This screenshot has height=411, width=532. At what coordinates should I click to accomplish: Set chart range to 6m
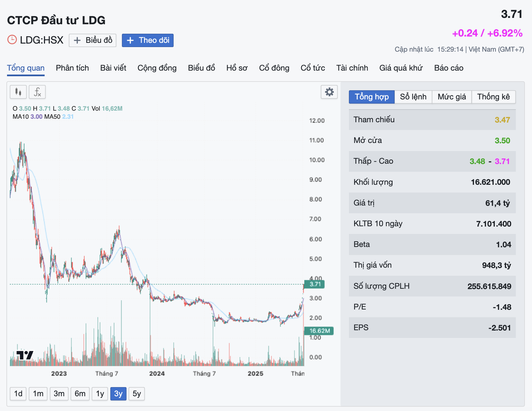[x=80, y=394]
